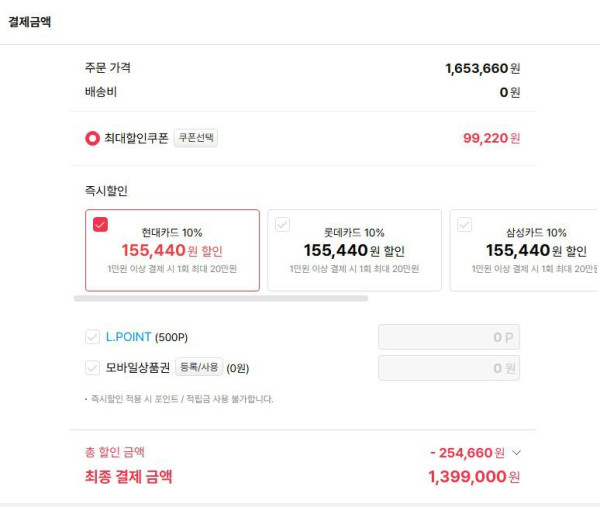
Task: Click the 최대할인쿠폰 label text
Action: point(136,138)
